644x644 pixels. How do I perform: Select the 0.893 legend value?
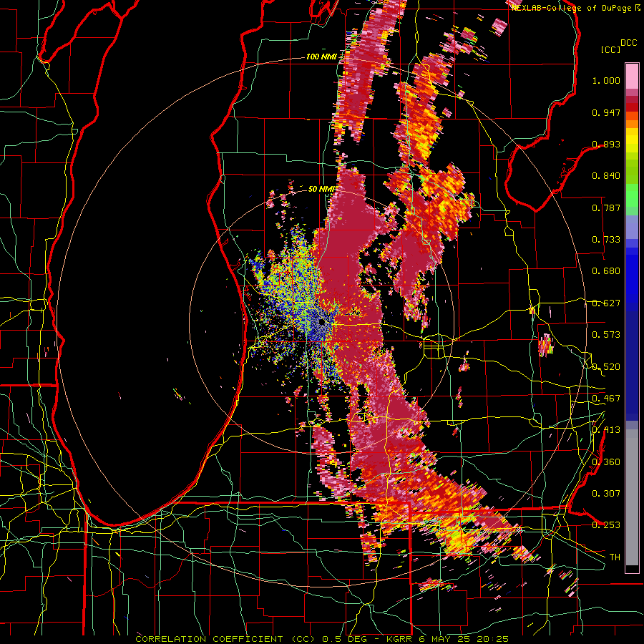[x=606, y=144]
